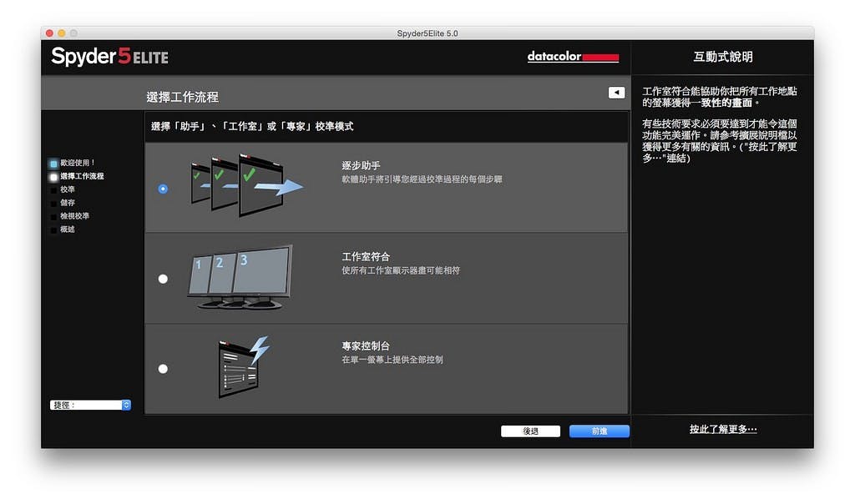855x504 pixels.
Task: Click the 前進 button
Action: click(x=600, y=431)
